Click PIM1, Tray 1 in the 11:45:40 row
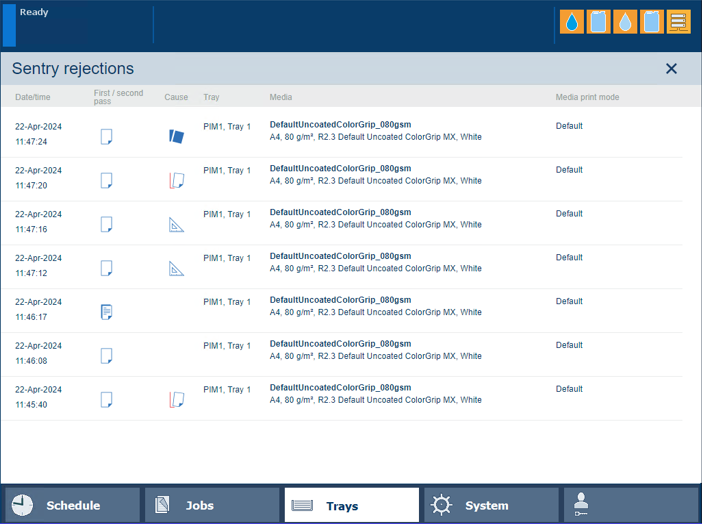Viewport: 702px width, 524px height. (x=227, y=390)
